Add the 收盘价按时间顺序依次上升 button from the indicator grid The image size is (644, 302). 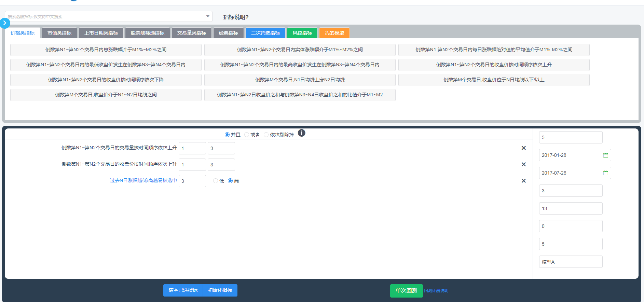click(494, 65)
